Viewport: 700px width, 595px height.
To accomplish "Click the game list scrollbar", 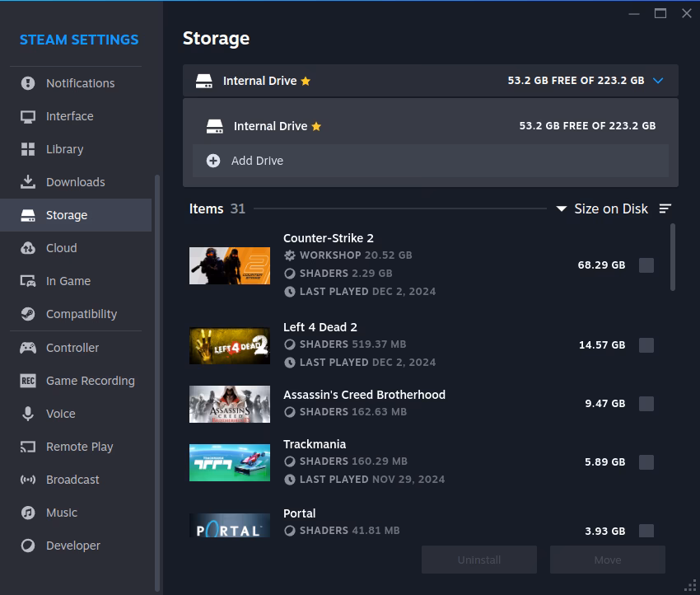I will (x=673, y=258).
